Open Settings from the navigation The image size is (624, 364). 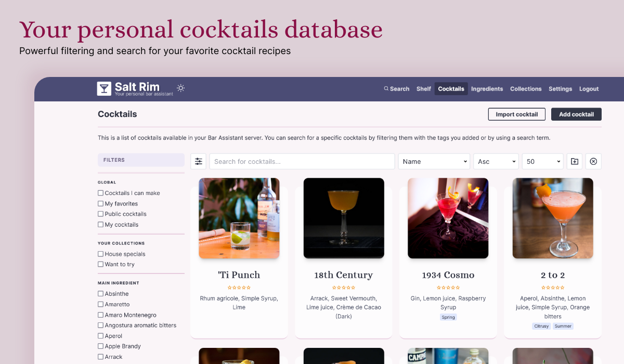click(561, 89)
